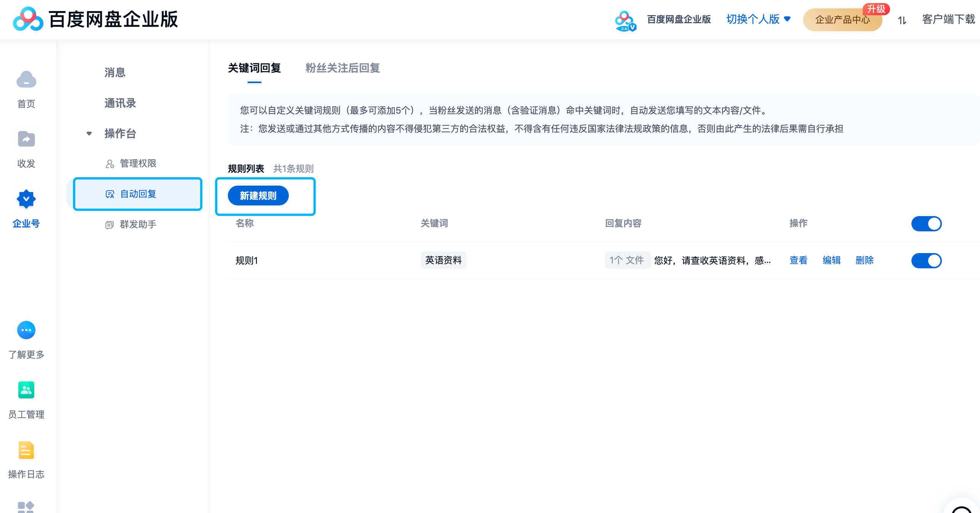Click the 群发助手 message icon
This screenshot has width=980, height=513.
[x=110, y=225]
